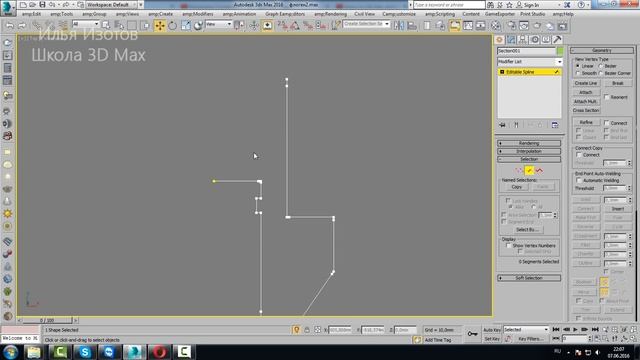
Task: Click the Redo arrow icon
Action: [x=22, y=26]
